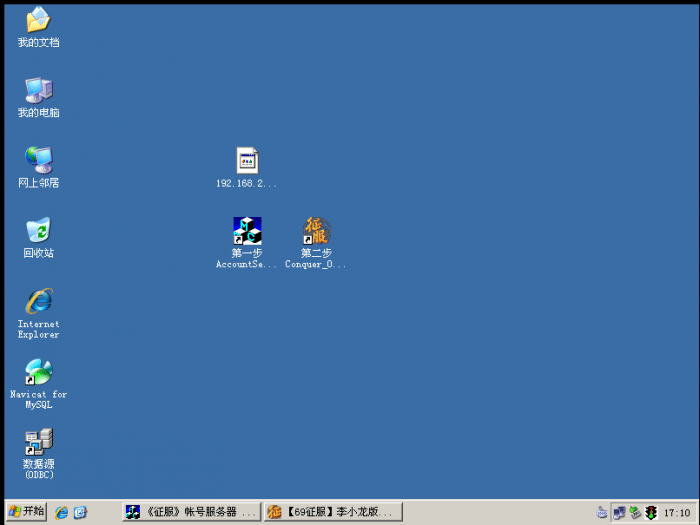The height and width of the screenshot is (525, 700).
Task: Switch to 【69征服】李小龙版 taskbar window
Action: [x=333, y=512]
